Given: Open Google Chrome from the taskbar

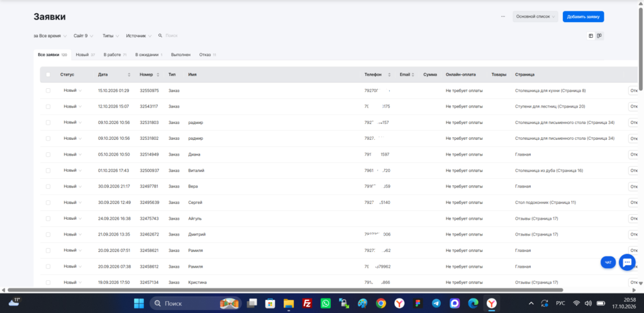Looking at the screenshot, I should tap(380, 304).
